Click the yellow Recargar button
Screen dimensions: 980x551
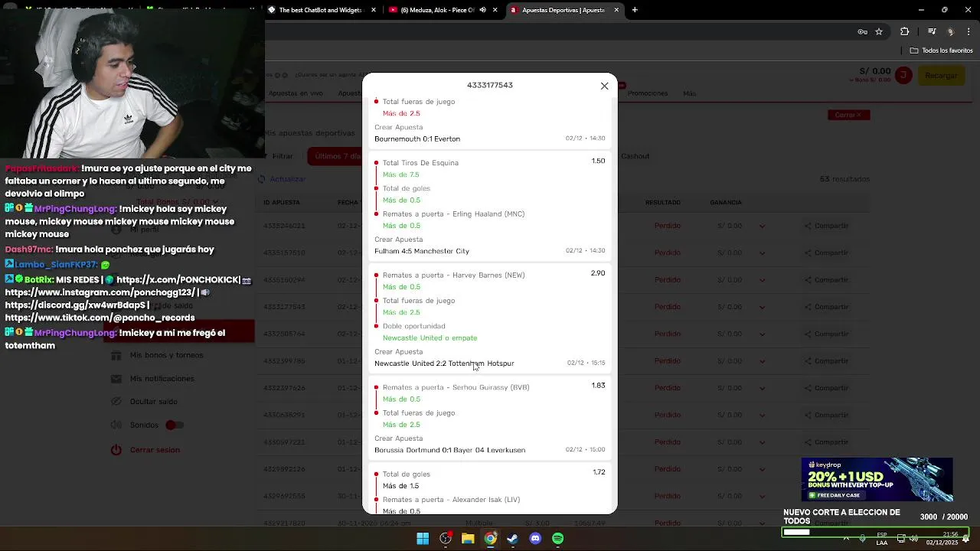click(x=941, y=75)
